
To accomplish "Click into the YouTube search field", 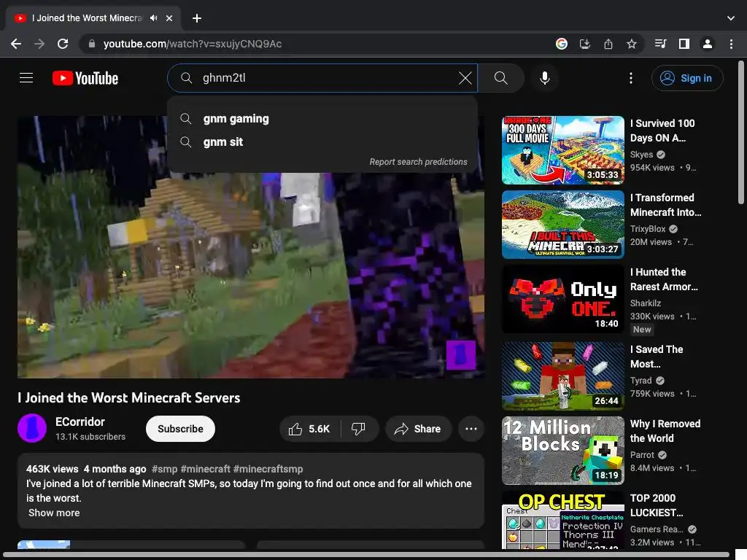I will (x=324, y=78).
